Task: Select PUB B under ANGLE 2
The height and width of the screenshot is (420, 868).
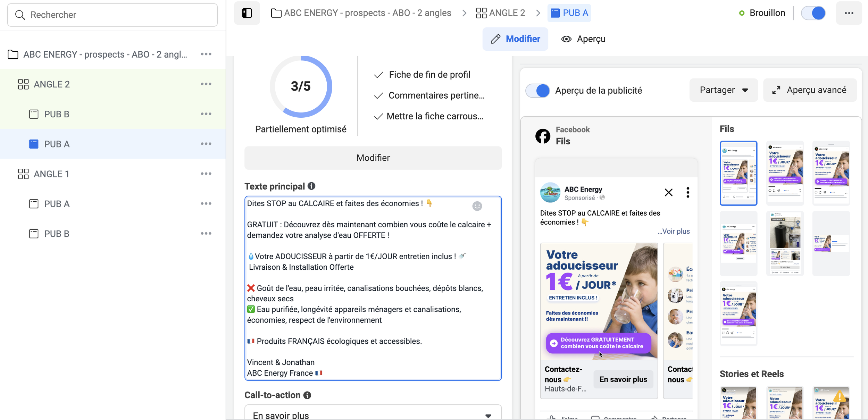Action: coord(57,114)
